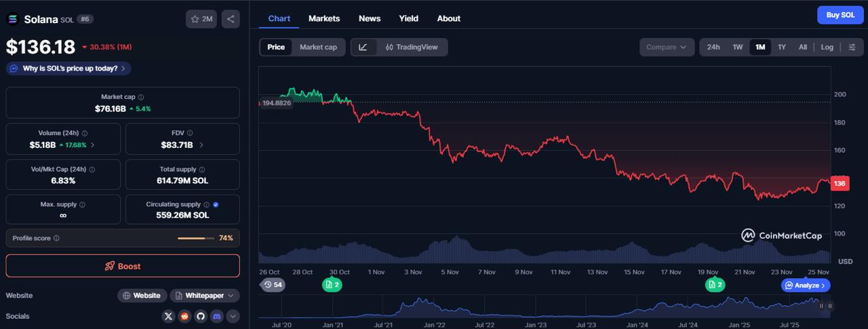Screen dimensions: 868x329
Task: Open Total supply info icon
Action: point(202,170)
